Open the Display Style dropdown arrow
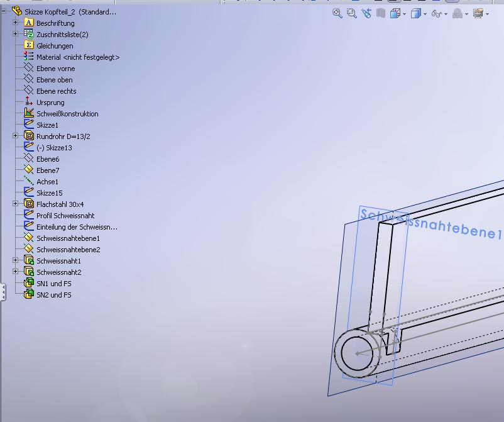This screenshot has height=422, width=504. [425, 14]
